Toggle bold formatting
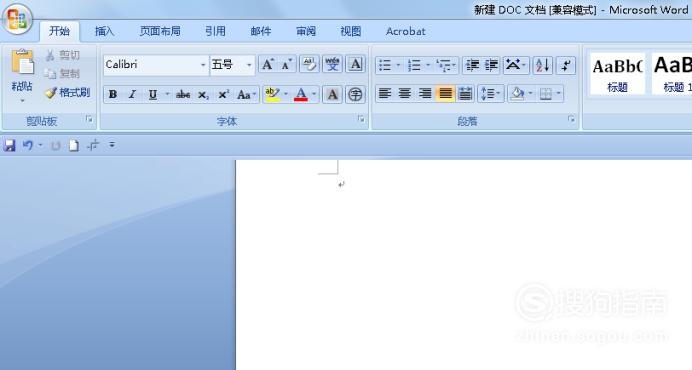This screenshot has width=692, height=370. [113, 94]
